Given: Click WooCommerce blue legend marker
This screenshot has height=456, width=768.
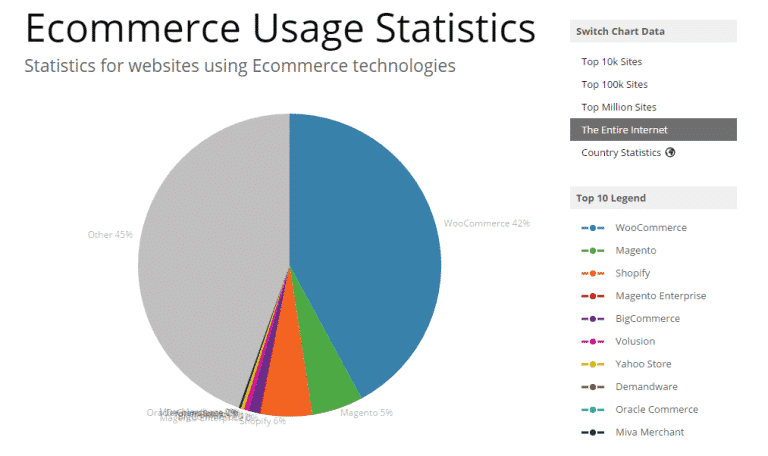Looking at the screenshot, I should click(593, 228).
